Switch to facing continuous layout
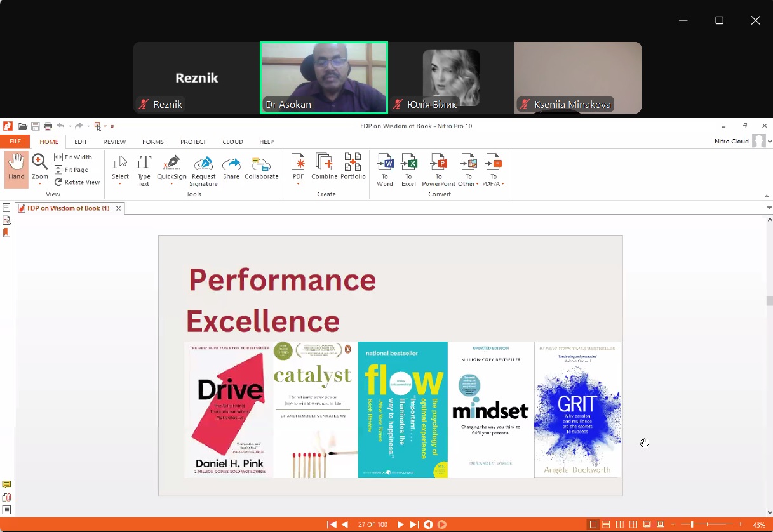 633,524
